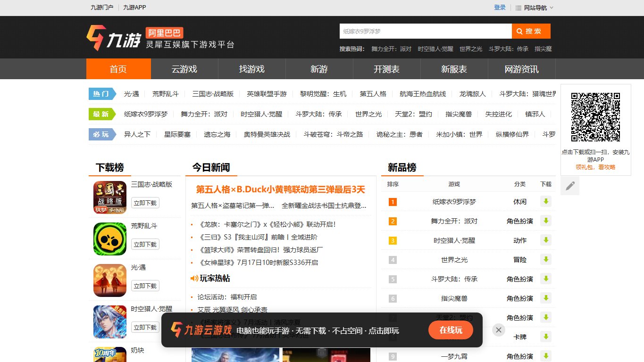Switch to the 云游戏 tab
The width and height of the screenshot is (644, 362).
[184, 69]
